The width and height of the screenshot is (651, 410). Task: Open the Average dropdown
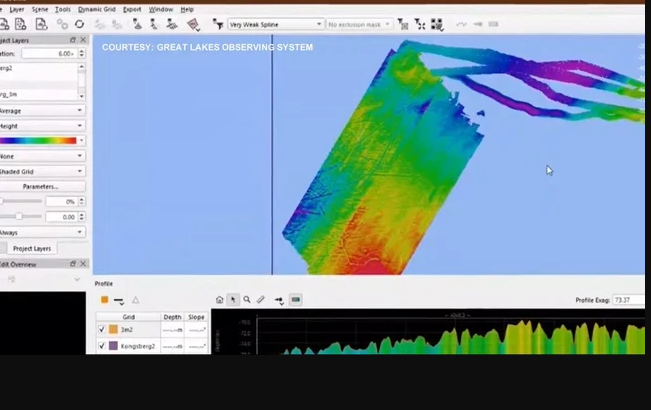[x=42, y=111]
